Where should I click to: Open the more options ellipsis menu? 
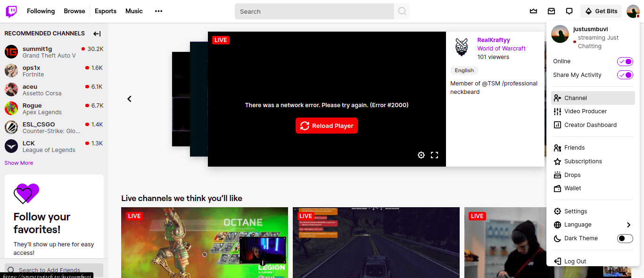click(158, 11)
